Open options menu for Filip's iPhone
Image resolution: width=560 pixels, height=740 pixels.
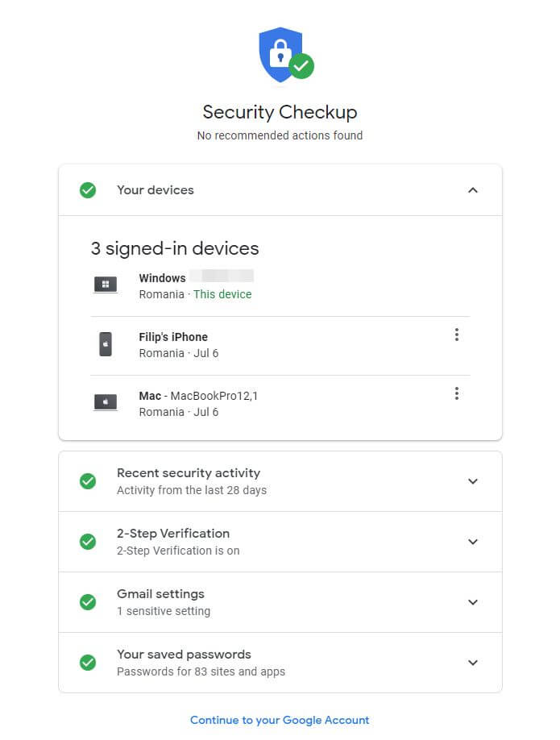click(x=456, y=335)
